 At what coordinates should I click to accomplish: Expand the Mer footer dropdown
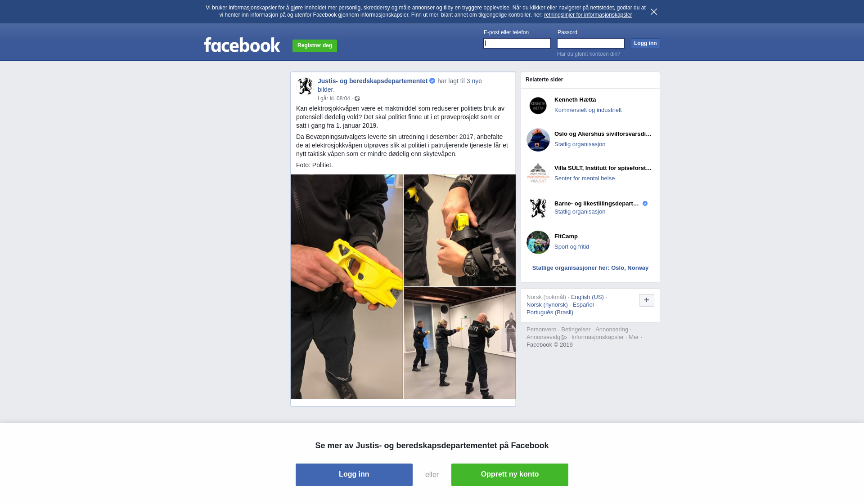[635, 337]
